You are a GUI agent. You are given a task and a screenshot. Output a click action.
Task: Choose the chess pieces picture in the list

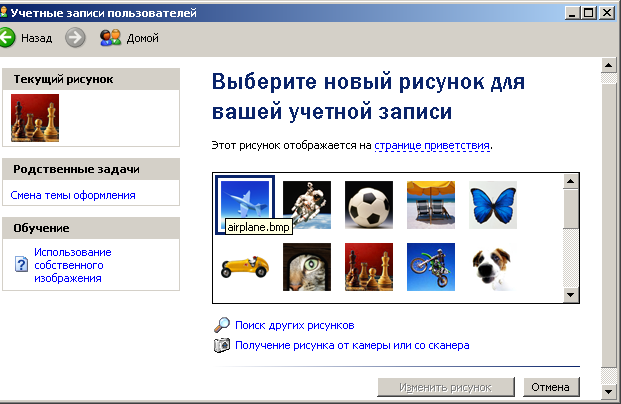click(x=369, y=267)
